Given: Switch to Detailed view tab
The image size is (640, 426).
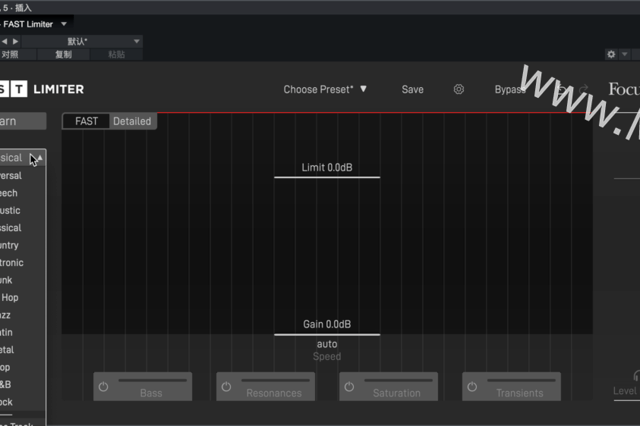Looking at the screenshot, I should [x=132, y=121].
